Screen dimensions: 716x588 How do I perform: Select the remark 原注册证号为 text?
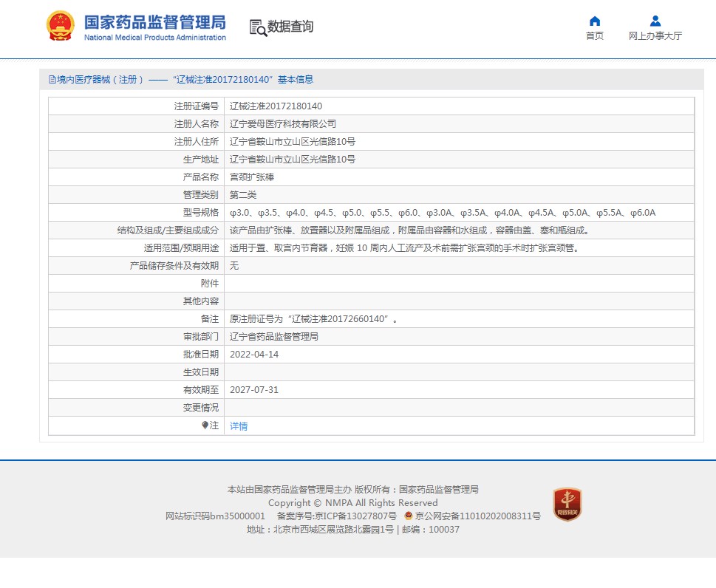pyautogui.click(x=314, y=319)
